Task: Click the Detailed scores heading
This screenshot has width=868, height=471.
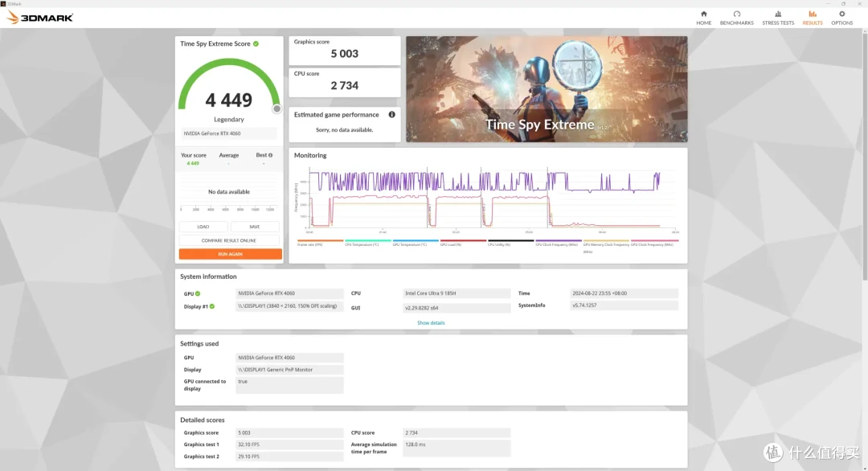Action: click(x=202, y=420)
